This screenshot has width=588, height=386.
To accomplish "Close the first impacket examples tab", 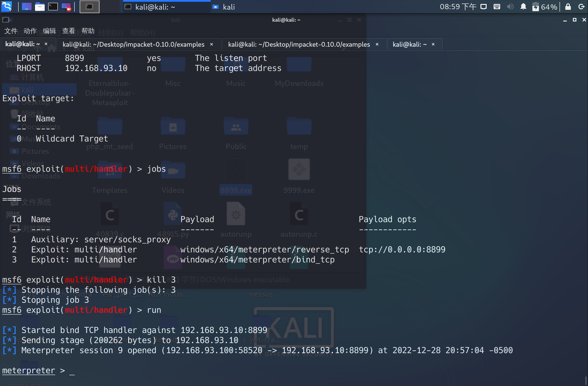I will click(212, 44).
